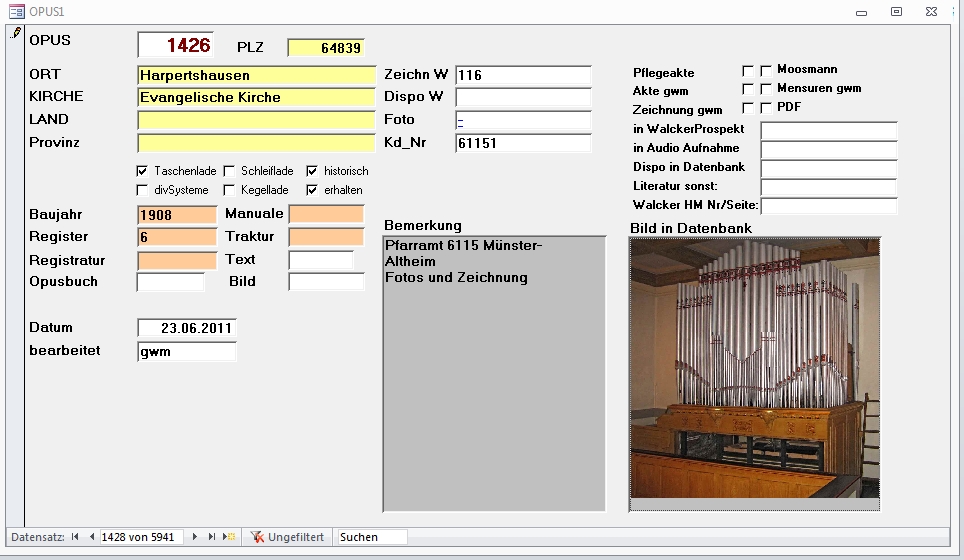The height and width of the screenshot is (560, 964).
Task: Go to the previous record
Action: pyautogui.click(x=92, y=537)
